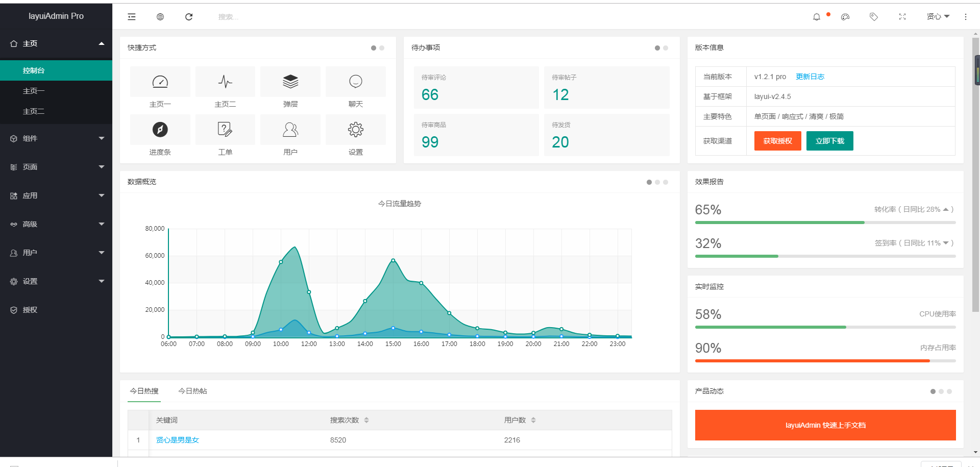The width and height of the screenshot is (980, 467).
Task: Open 弹层 layers shortcut icon
Action: [290, 82]
